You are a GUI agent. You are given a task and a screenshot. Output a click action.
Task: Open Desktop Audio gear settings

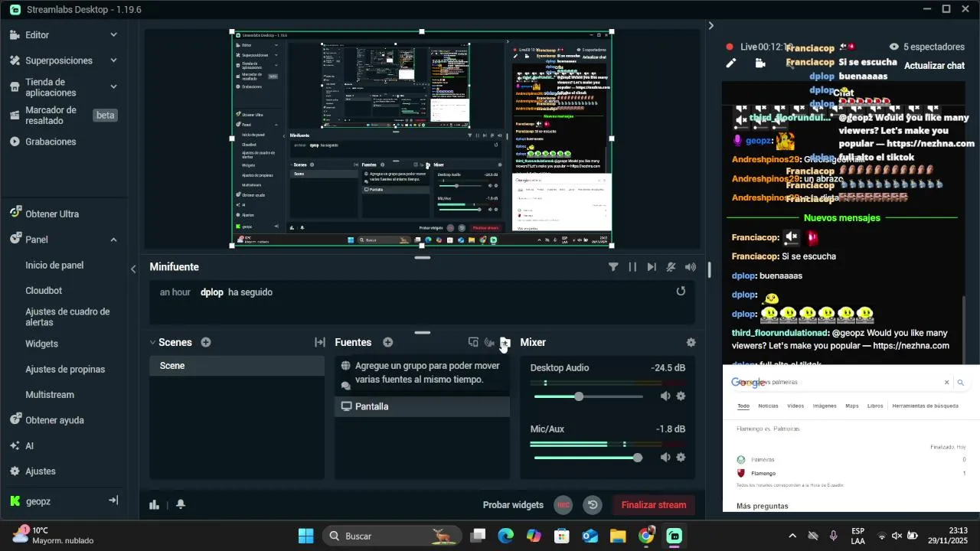(x=681, y=396)
